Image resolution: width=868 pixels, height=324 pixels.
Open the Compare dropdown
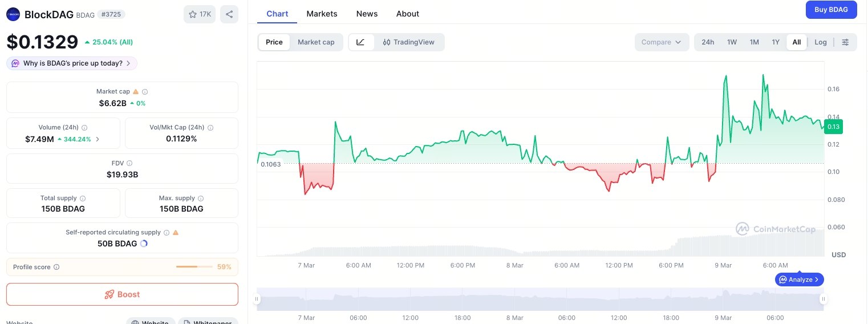[661, 42]
